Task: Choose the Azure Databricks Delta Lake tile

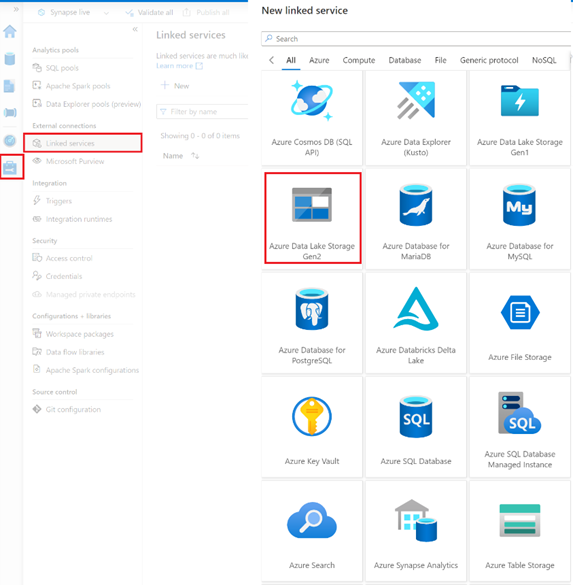Action: (416, 323)
